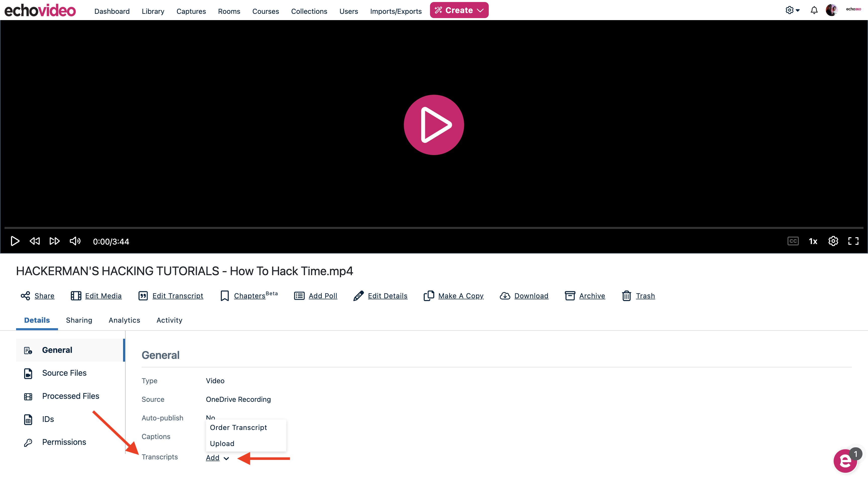Click the Add Poll icon
Screen dimensions: 868x483
(x=299, y=296)
